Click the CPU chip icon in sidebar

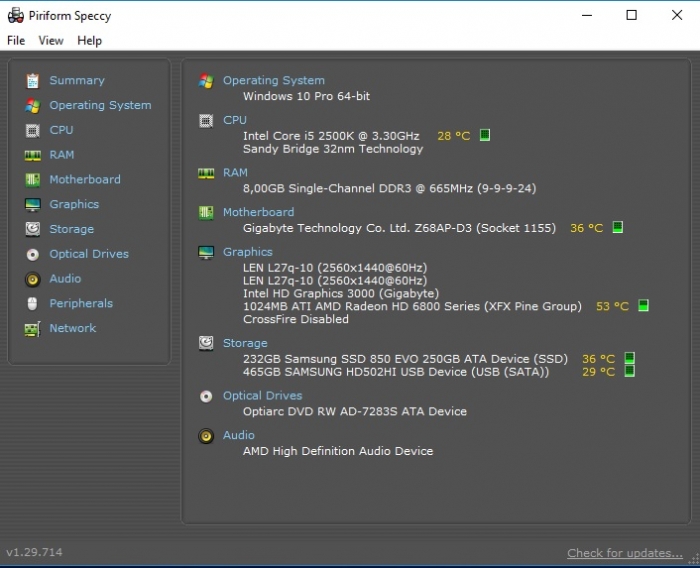click(33, 130)
